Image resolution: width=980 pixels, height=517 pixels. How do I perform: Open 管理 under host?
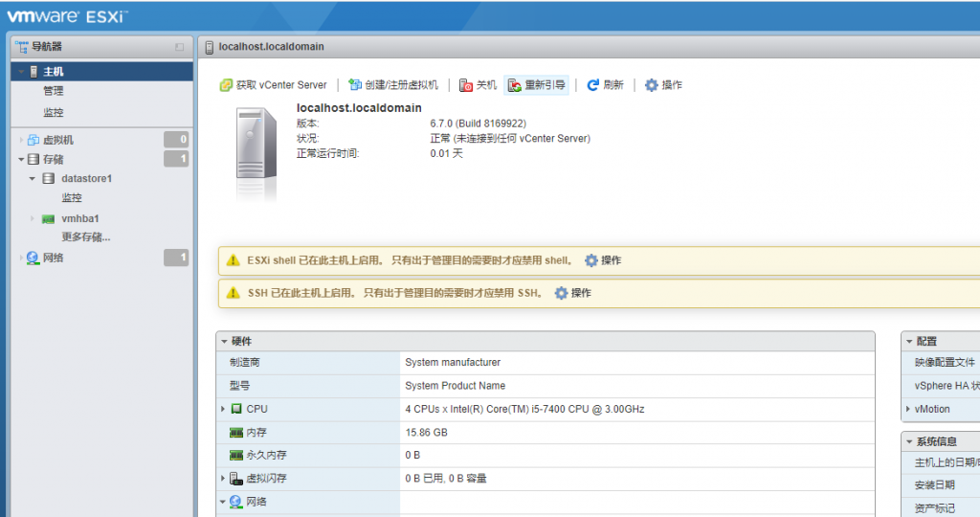click(54, 91)
